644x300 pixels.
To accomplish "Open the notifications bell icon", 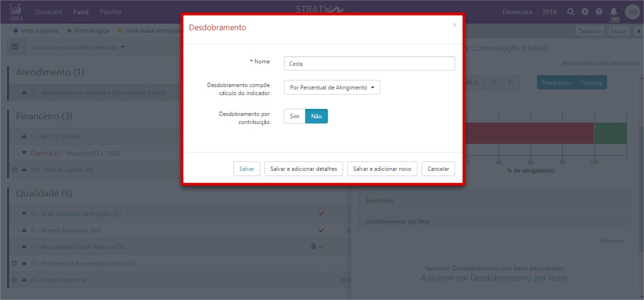I will 614,12.
